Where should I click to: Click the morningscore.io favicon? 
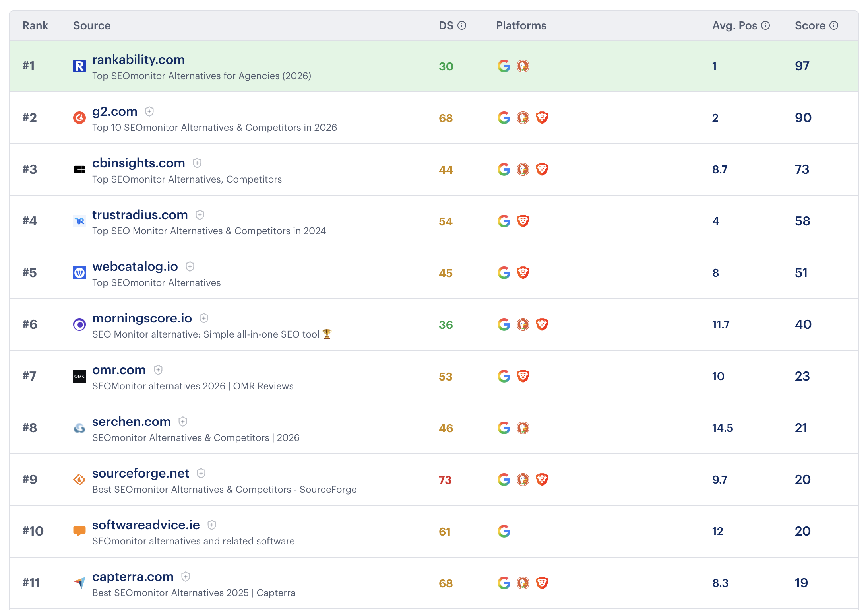click(79, 324)
